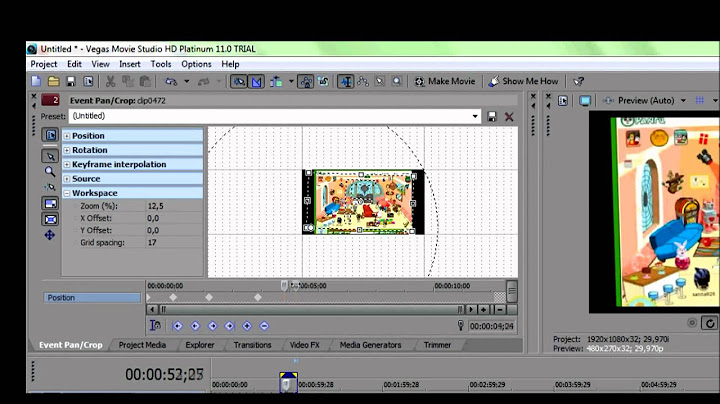Create a keyframe at the cursor
Image resolution: width=720 pixels, height=404 pixels.
[247, 326]
